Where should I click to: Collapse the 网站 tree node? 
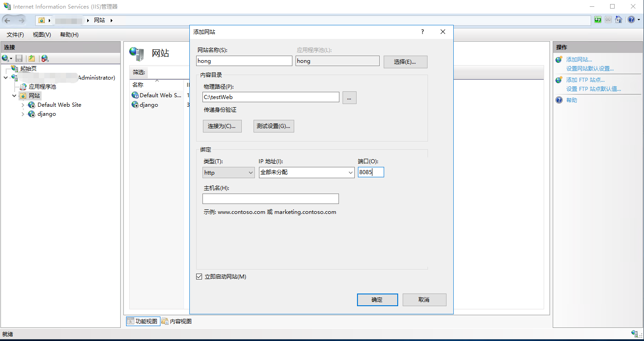click(x=14, y=96)
